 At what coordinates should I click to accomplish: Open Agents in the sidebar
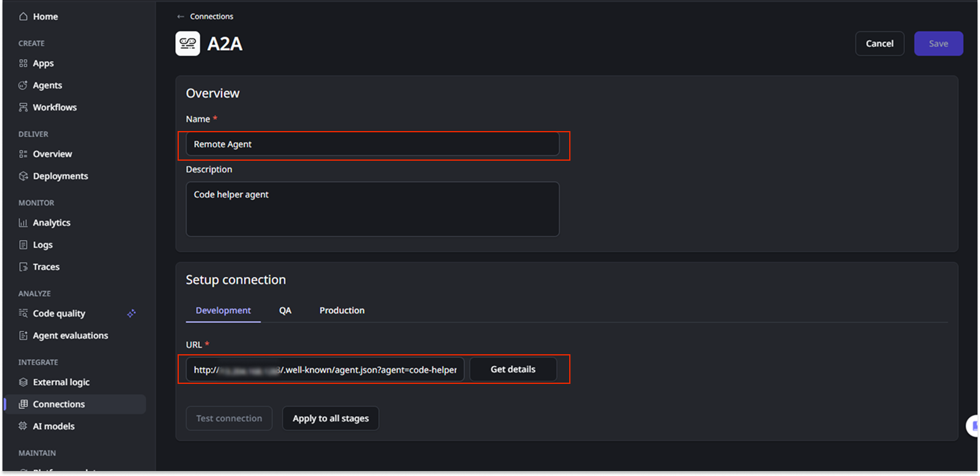pyautogui.click(x=48, y=85)
